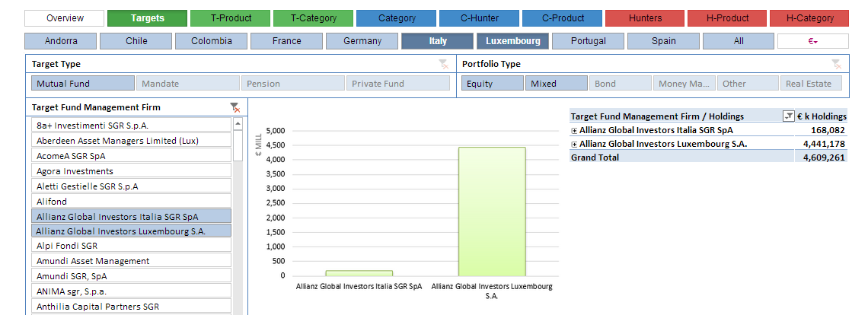Select Aletti Gestielle SGR S.p.A firm

pyautogui.click(x=131, y=186)
